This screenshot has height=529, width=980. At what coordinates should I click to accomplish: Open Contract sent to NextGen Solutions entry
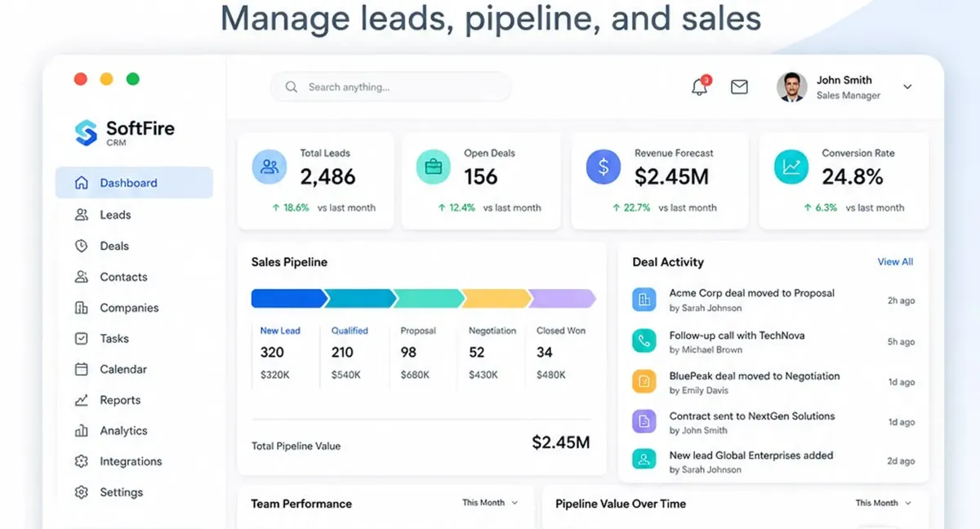coord(751,416)
